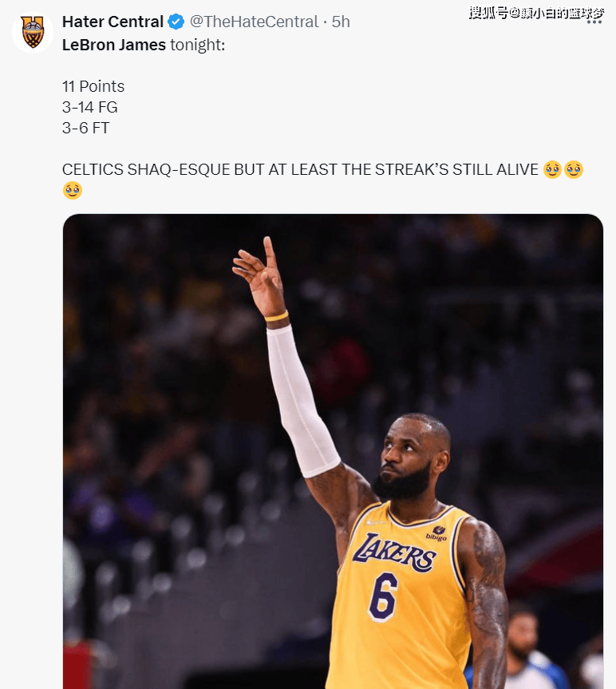Open the tweet via 5h timestamp
Image resolution: width=616 pixels, height=689 pixels.
click(x=341, y=22)
